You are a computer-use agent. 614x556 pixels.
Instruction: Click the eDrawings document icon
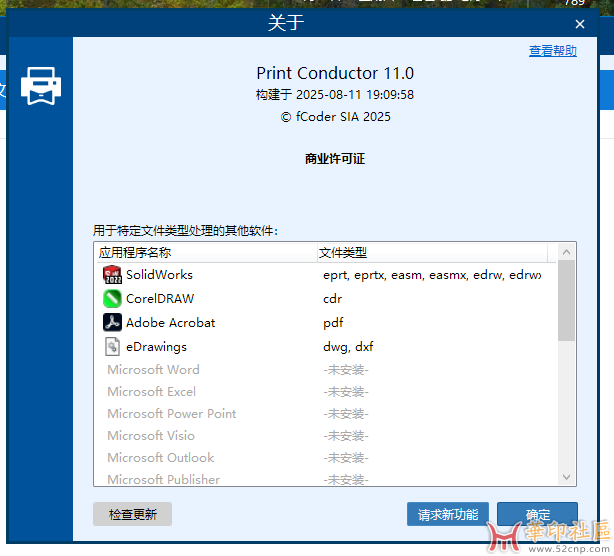tap(112, 347)
